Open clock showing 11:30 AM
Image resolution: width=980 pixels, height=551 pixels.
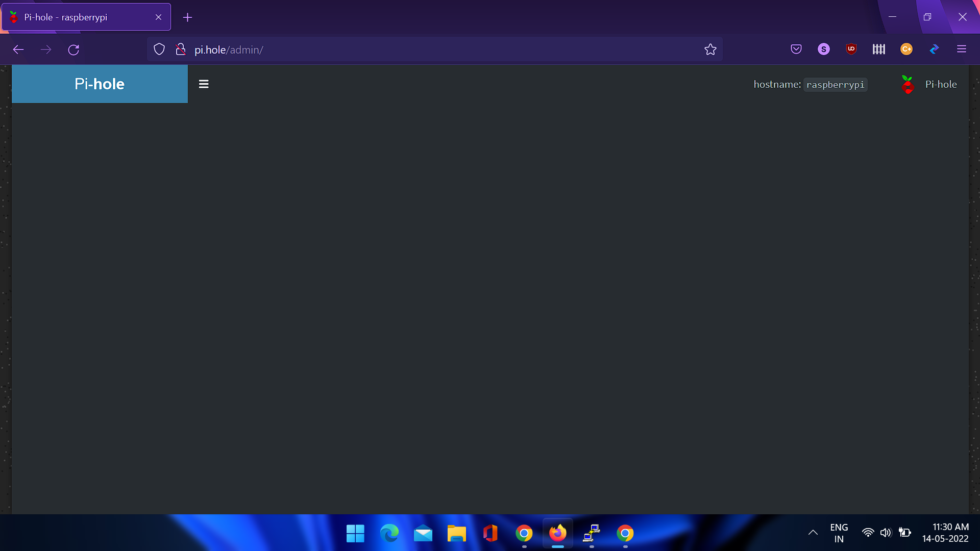point(945,533)
